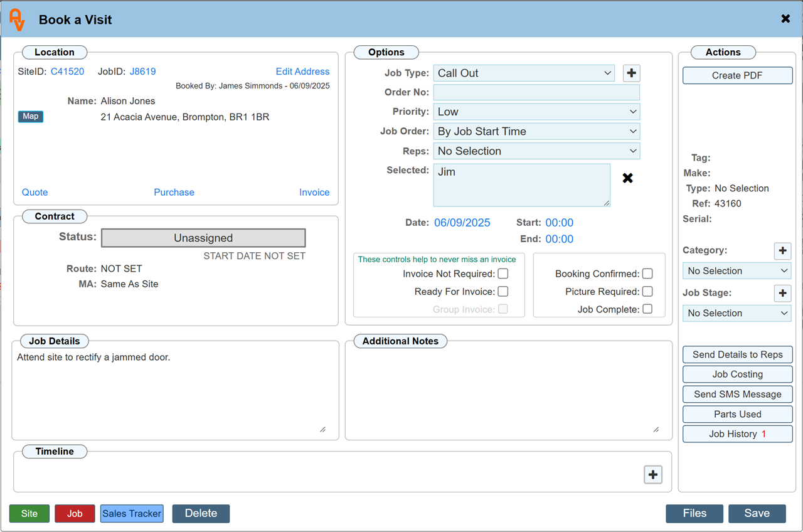Click the Order No input field
The width and height of the screenshot is (803, 532).
pos(536,93)
